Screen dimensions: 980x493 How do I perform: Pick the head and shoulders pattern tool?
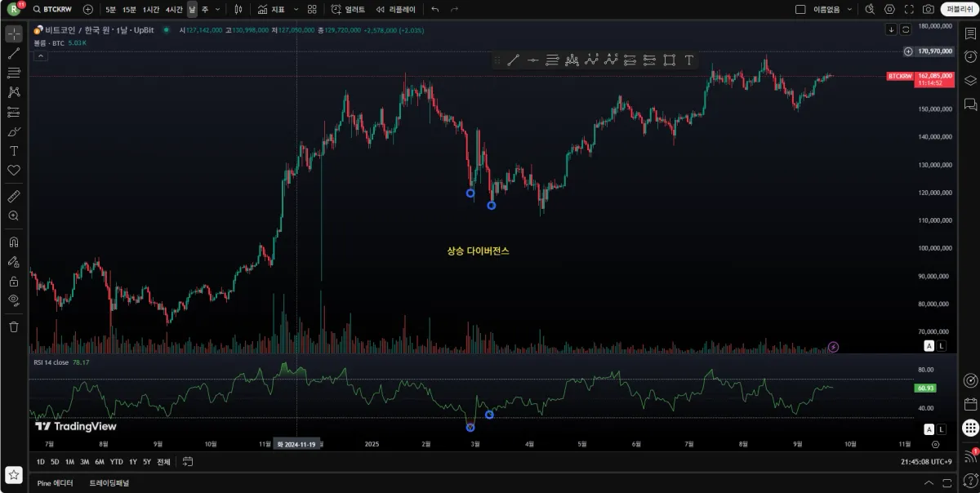572,60
